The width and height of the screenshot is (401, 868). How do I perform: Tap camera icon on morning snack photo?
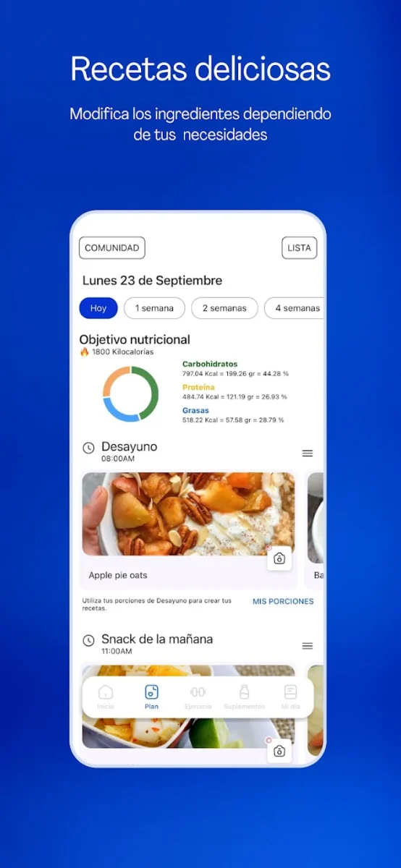(279, 751)
